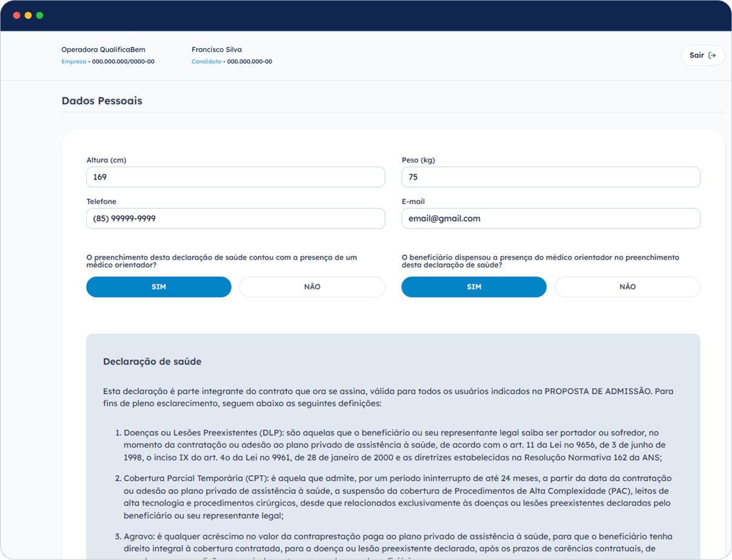Click the Dados Pessoais section heading
Screen dimensions: 732x560
point(102,101)
